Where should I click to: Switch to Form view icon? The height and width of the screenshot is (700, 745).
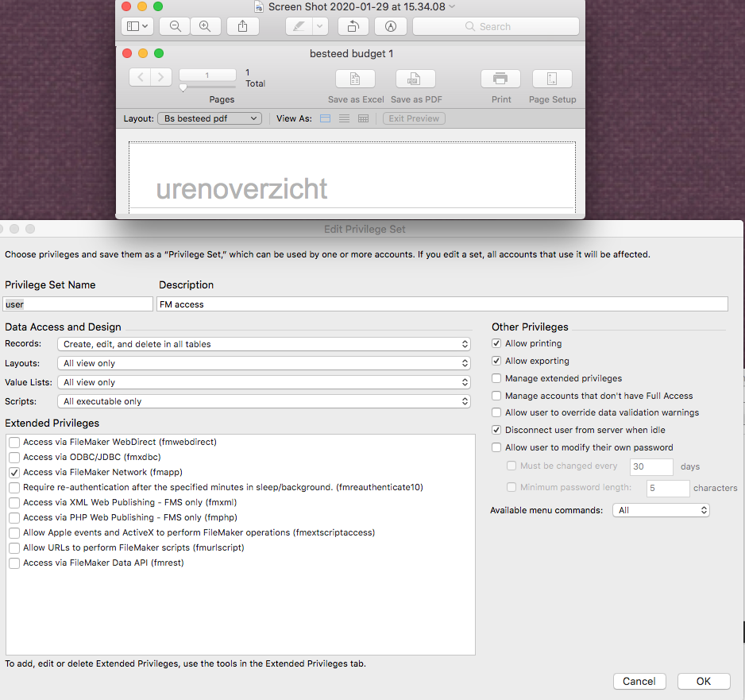pos(325,118)
